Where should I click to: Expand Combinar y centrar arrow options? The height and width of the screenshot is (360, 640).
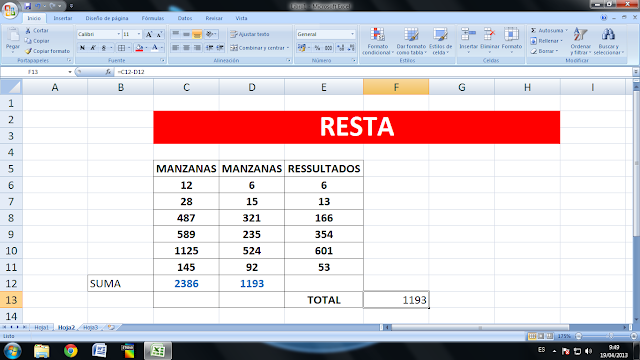[288, 48]
